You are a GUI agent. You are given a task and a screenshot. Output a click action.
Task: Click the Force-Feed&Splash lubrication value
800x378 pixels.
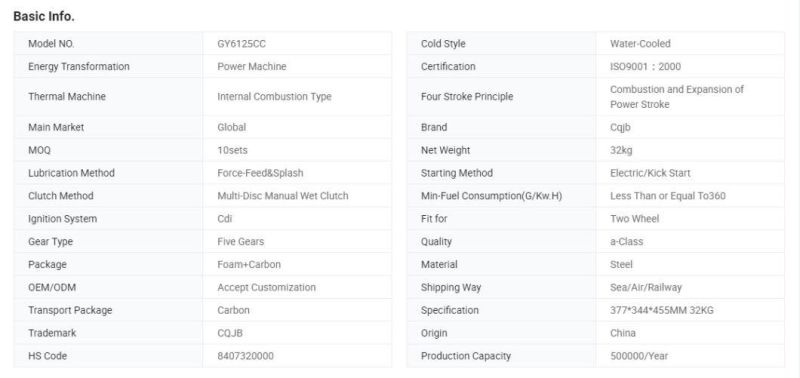pos(260,173)
